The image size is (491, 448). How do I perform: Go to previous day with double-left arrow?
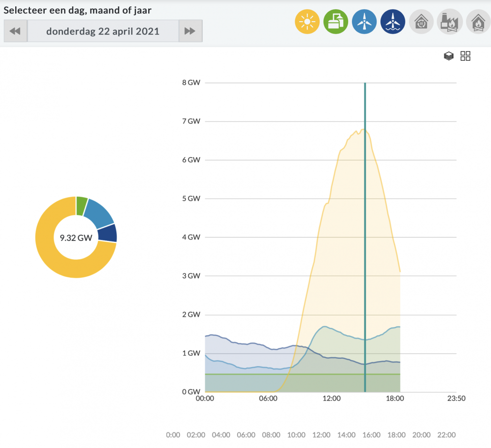click(x=15, y=31)
